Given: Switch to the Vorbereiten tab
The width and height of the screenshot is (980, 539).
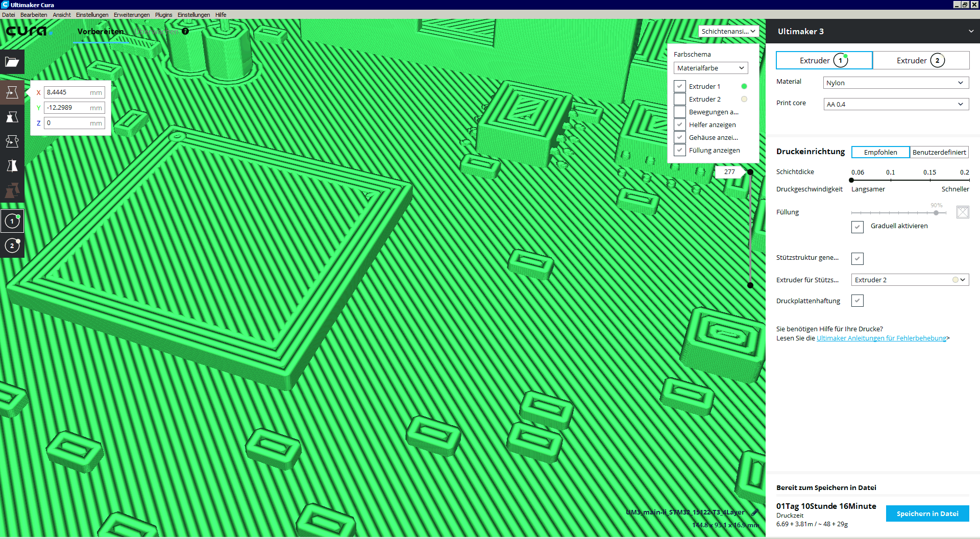Looking at the screenshot, I should 101,32.
